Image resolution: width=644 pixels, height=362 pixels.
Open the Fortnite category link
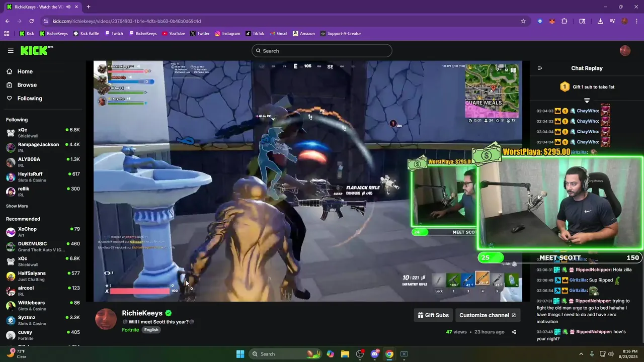130,330
